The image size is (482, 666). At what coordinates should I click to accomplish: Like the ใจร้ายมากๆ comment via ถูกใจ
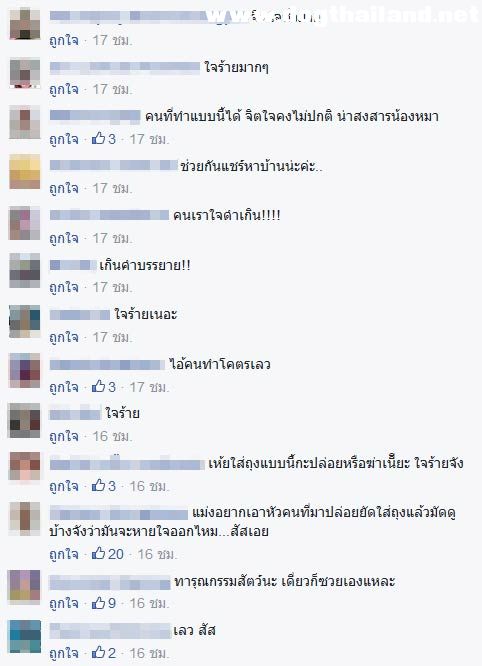coord(64,89)
